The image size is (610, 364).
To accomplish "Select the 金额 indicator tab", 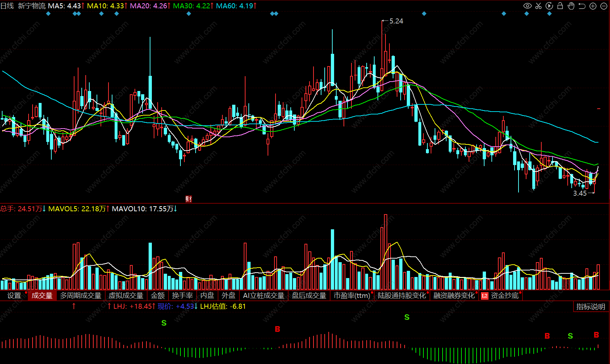I will (158, 295).
